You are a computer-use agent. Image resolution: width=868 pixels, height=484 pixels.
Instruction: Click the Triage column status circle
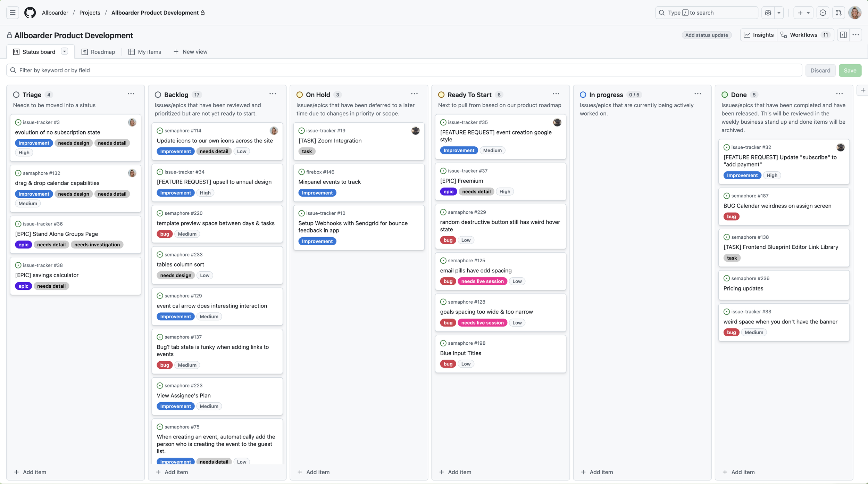coord(16,95)
